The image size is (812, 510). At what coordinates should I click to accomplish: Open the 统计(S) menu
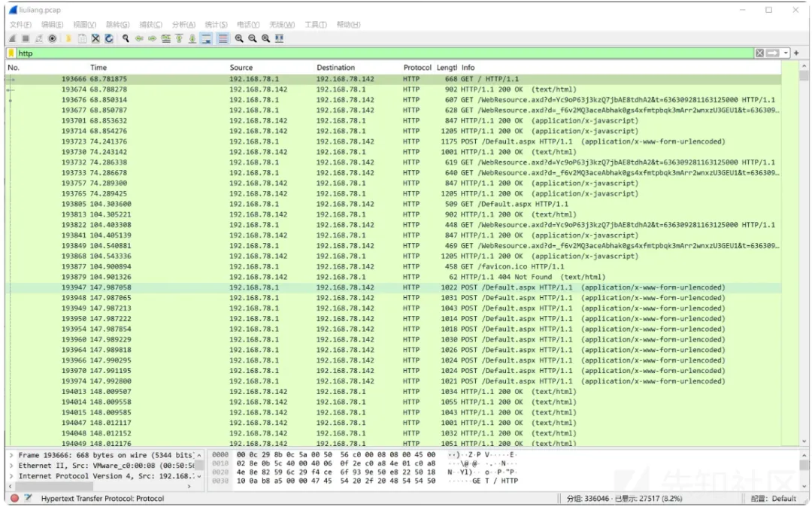(217, 25)
